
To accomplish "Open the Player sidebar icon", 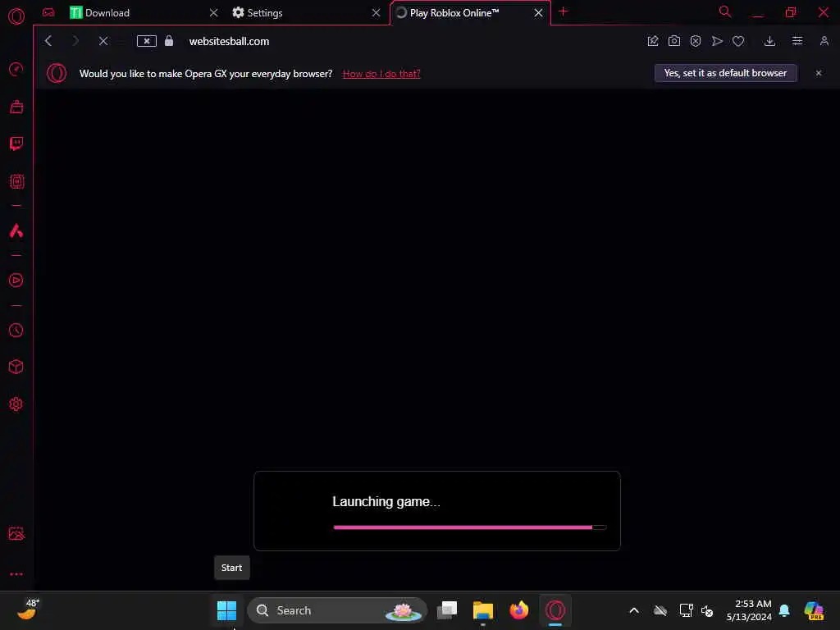I will [16, 281].
